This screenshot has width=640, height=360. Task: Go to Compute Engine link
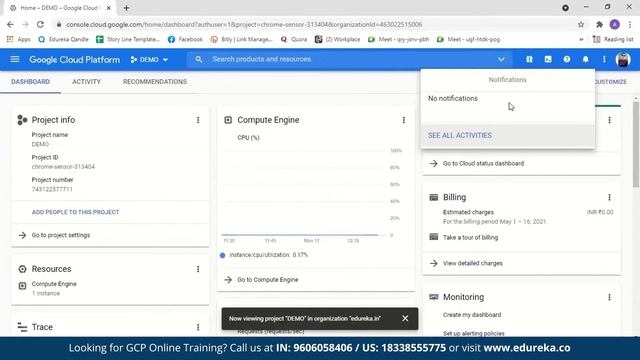point(268,280)
